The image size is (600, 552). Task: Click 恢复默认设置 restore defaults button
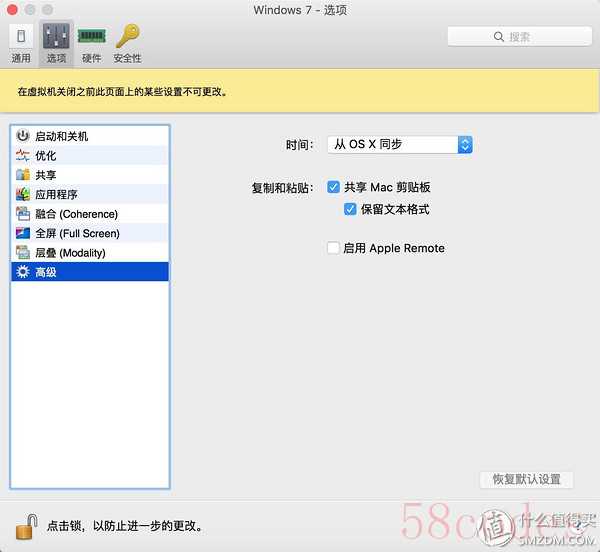pyautogui.click(x=527, y=479)
